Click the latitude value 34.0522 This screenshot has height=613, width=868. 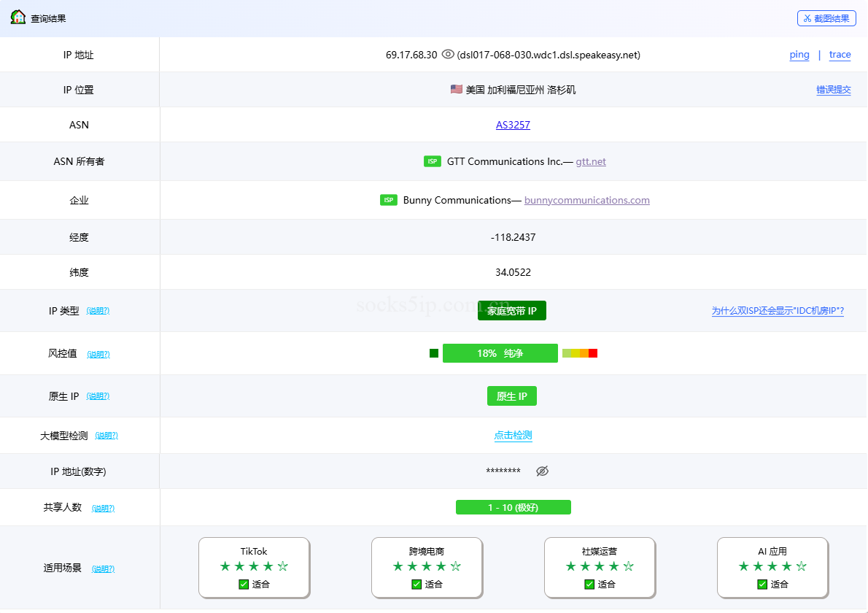point(514,272)
